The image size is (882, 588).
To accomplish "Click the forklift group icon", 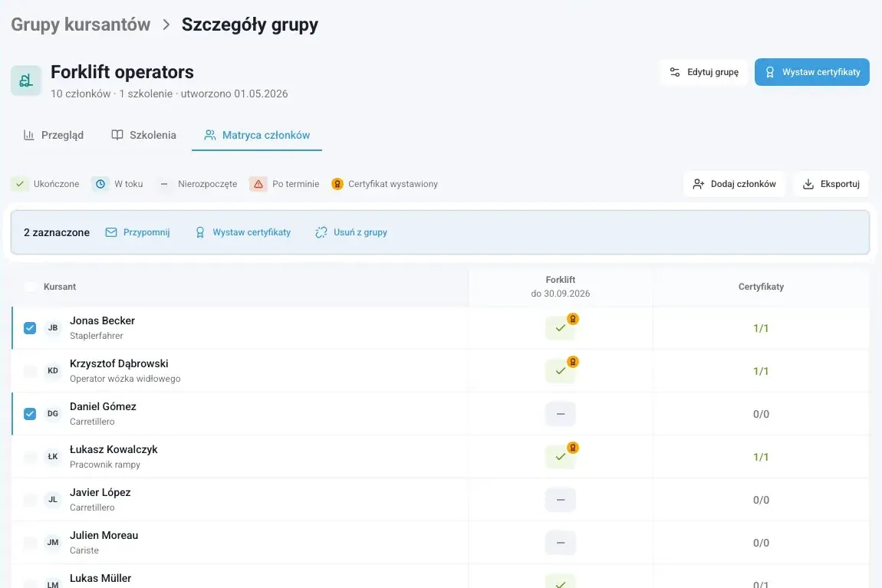I will click(26, 80).
